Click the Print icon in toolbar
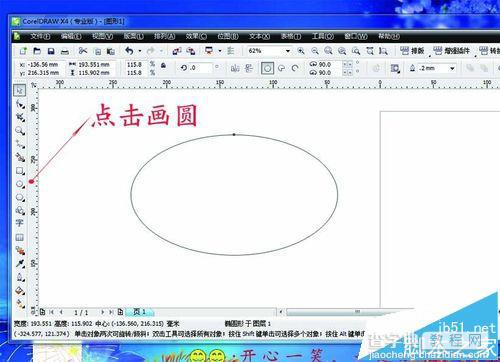The width and height of the screenshot is (500, 362). pyautogui.click(x=65, y=51)
